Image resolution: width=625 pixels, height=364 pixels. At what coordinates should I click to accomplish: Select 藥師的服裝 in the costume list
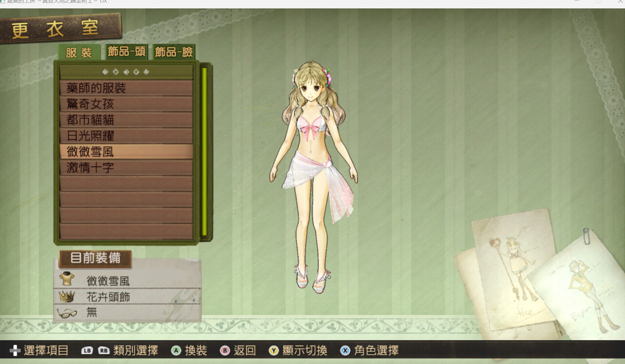pos(126,88)
